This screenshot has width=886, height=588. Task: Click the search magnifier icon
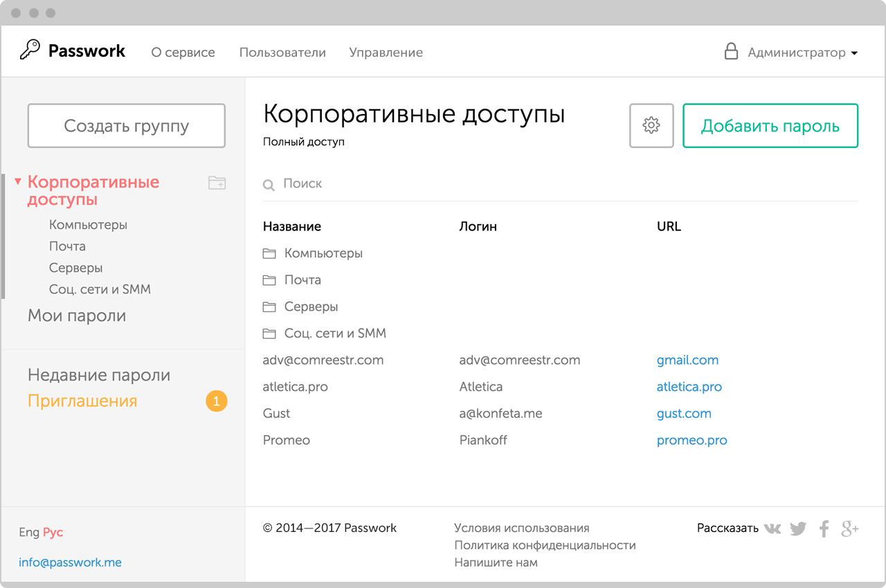(269, 185)
